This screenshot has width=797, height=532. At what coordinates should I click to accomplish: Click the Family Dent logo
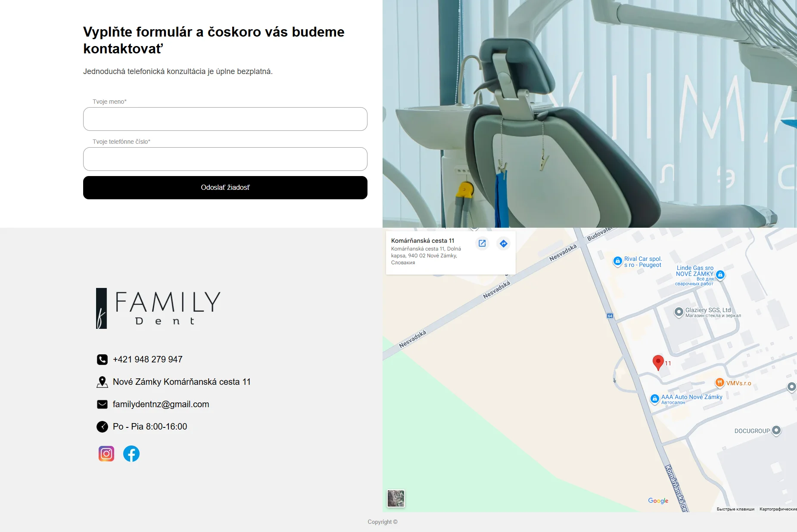point(158,308)
